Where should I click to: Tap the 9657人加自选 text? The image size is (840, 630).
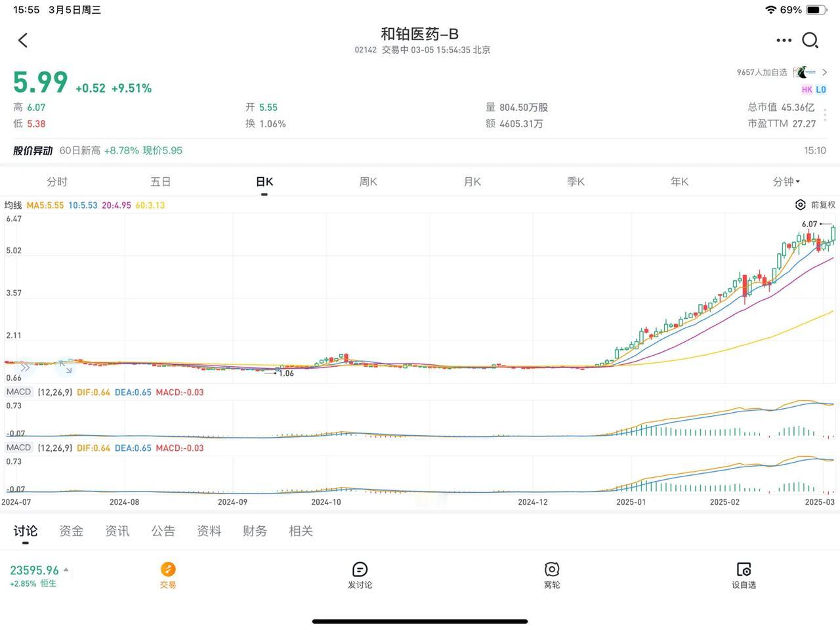tap(762, 72)
